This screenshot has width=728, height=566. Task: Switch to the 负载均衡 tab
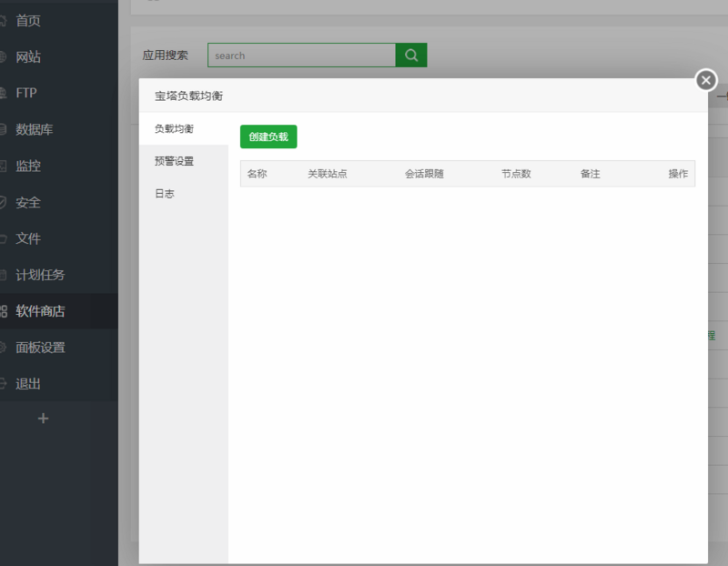pyautogui.click(x=174, y=128)
